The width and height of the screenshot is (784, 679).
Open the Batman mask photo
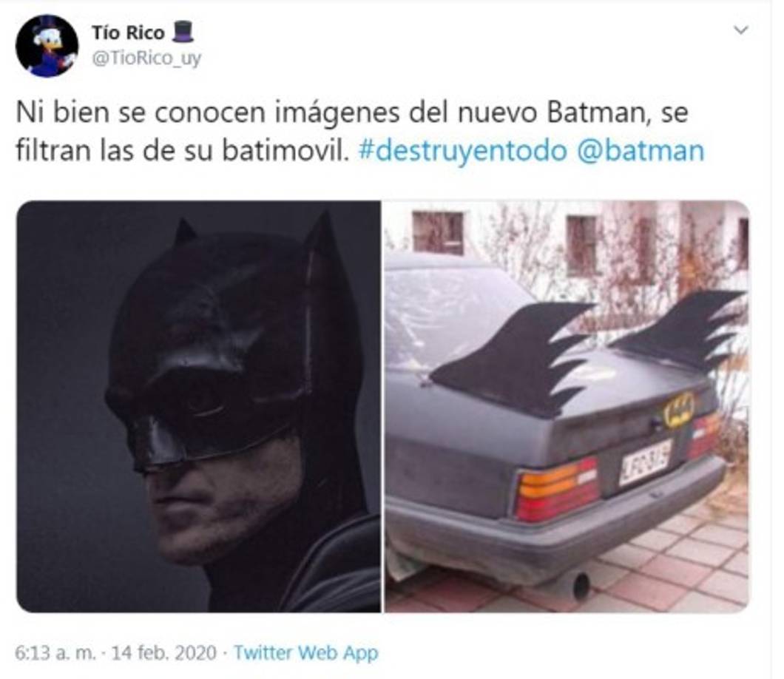point(198,406)
